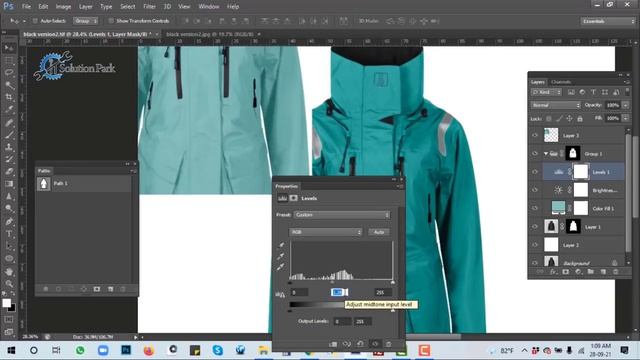Viewport: 640px width, 360px height.
Task: Click the foreground color swatch
Action: tap(7, 303)
